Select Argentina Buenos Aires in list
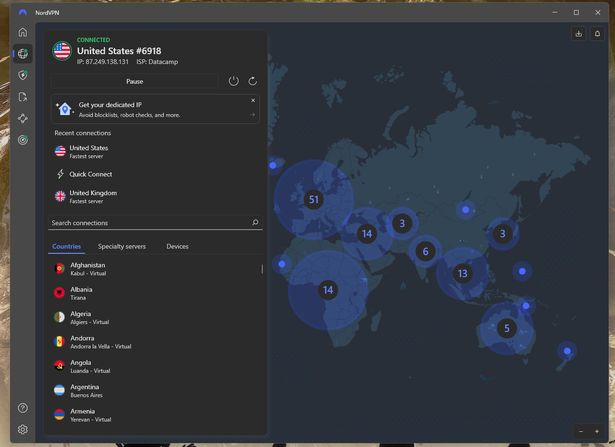This screenshot has width=615, height=447. pos(155,391)
